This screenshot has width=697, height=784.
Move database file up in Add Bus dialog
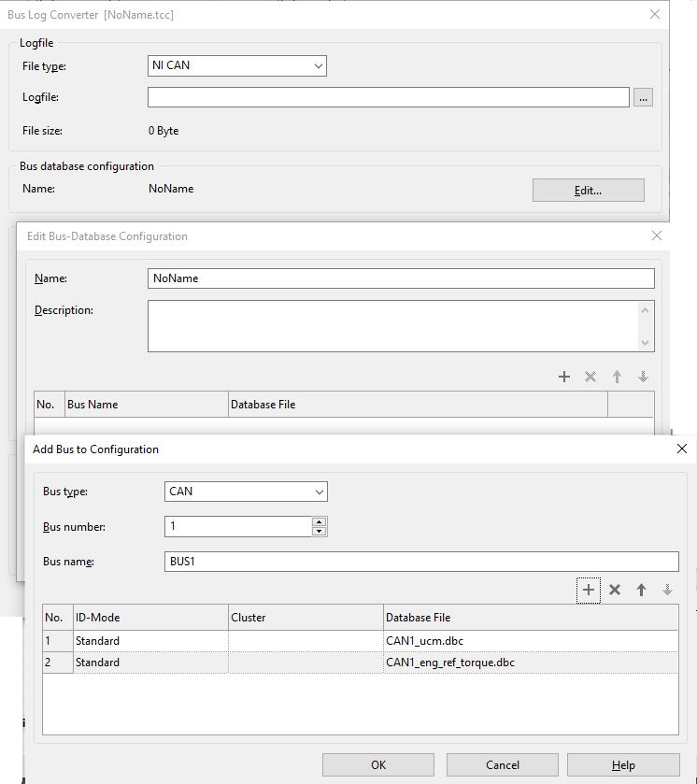point(641,590)
